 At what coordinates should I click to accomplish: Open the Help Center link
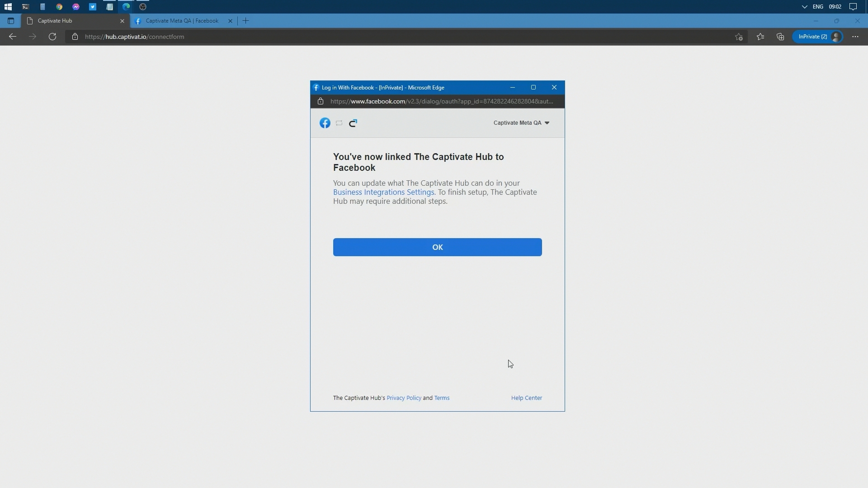point(526,398)
